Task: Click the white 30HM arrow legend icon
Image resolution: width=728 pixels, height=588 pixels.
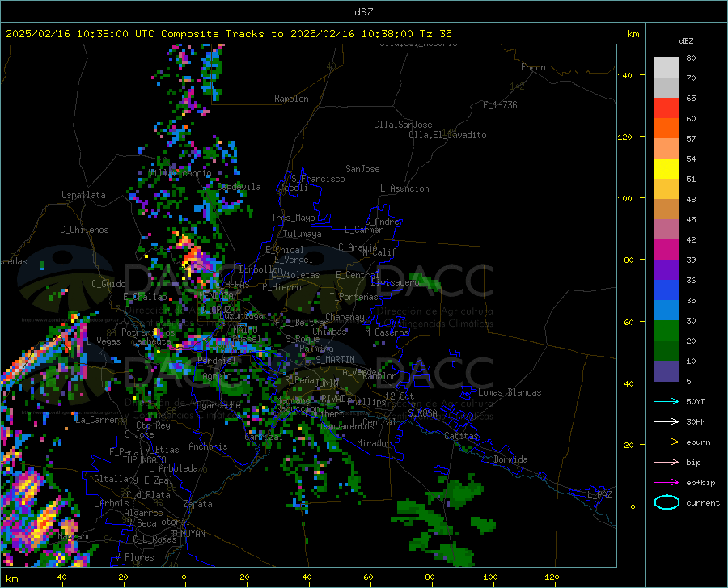Action: (x=667, y=422)
